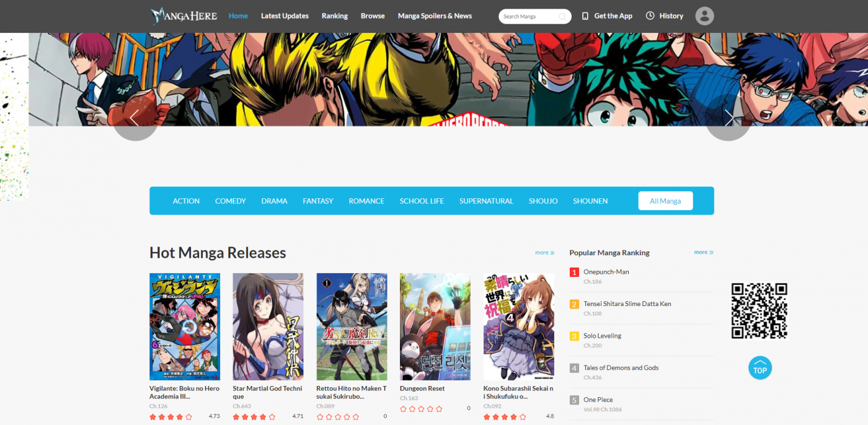868x425 pixels.
Task: Open Star Martial God Technique cover thumbnail
Action: [x=268, y=326]
